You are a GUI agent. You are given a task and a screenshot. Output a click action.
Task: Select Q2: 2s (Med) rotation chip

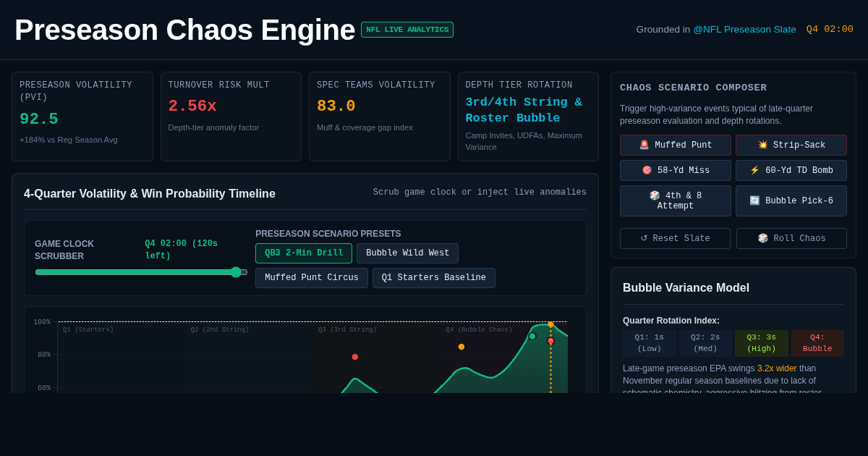coord(705,343)
